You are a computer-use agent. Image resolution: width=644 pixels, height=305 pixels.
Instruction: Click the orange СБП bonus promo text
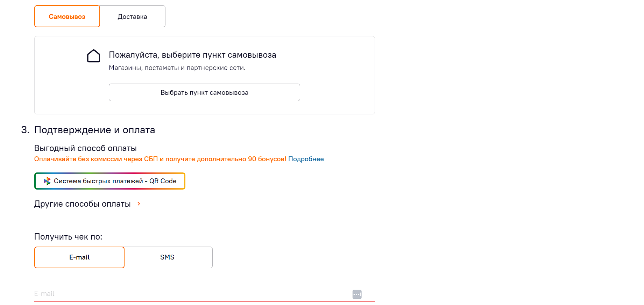tap(160, 159)
